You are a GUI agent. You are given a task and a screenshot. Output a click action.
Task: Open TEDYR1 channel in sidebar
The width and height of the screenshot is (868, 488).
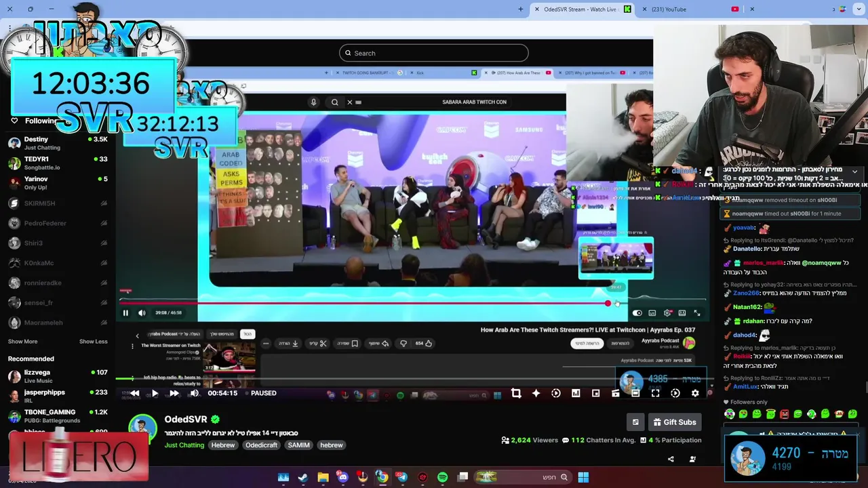(x=58, y=163)
